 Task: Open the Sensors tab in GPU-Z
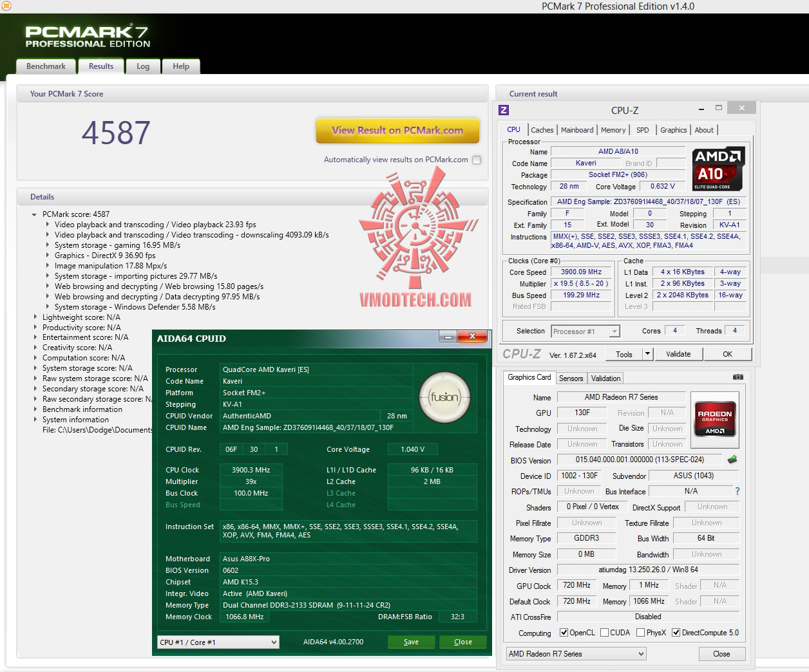571,378
